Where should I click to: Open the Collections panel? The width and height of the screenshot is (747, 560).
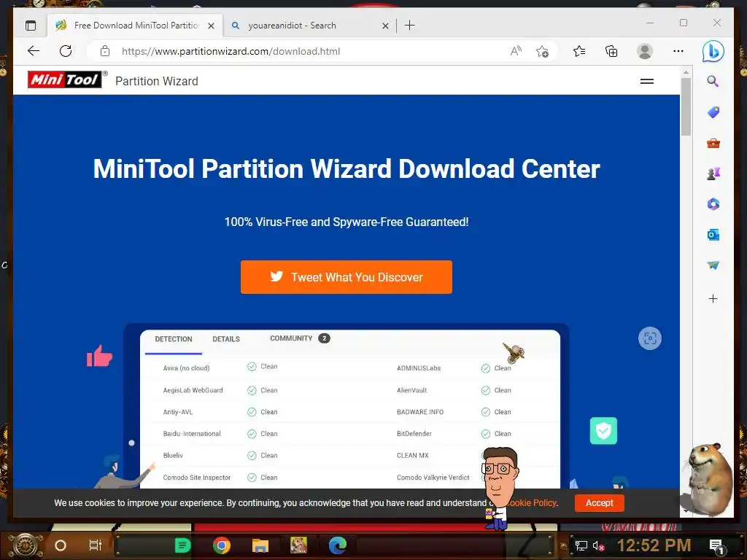(x=611, y=51)
